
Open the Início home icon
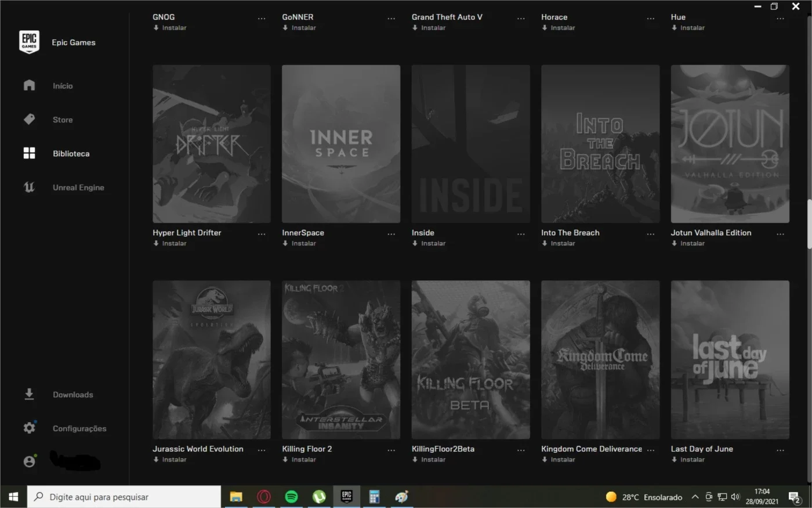29,85
